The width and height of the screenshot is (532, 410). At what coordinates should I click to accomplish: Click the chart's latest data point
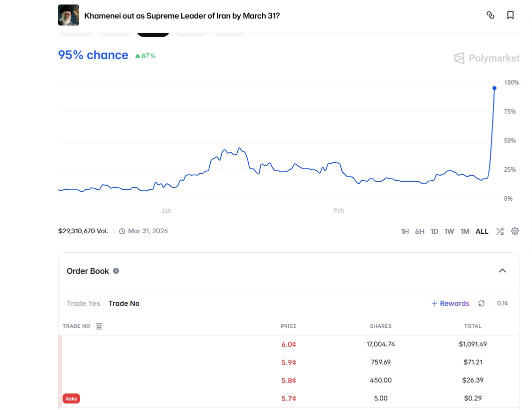click(494, 88)
